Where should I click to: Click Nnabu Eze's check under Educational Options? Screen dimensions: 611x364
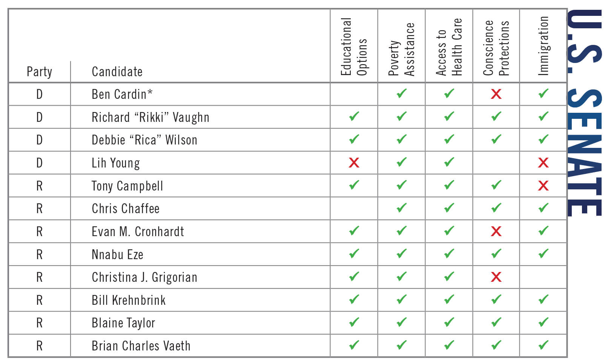click(354, 254)
